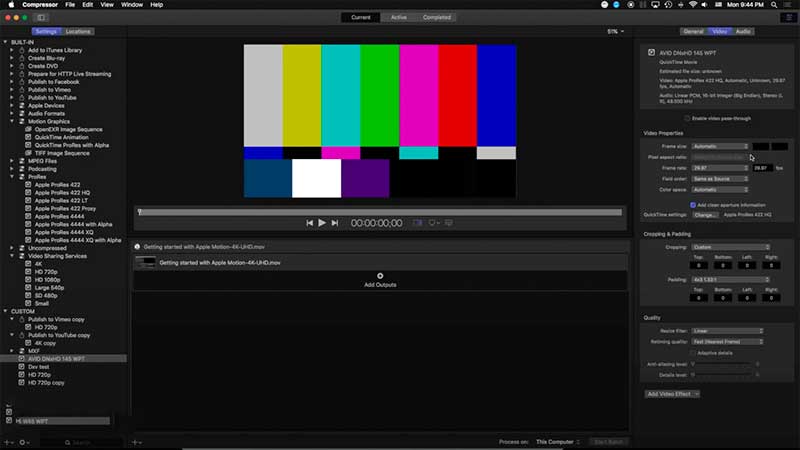Open the Frame size dropdown

(718, 146)
